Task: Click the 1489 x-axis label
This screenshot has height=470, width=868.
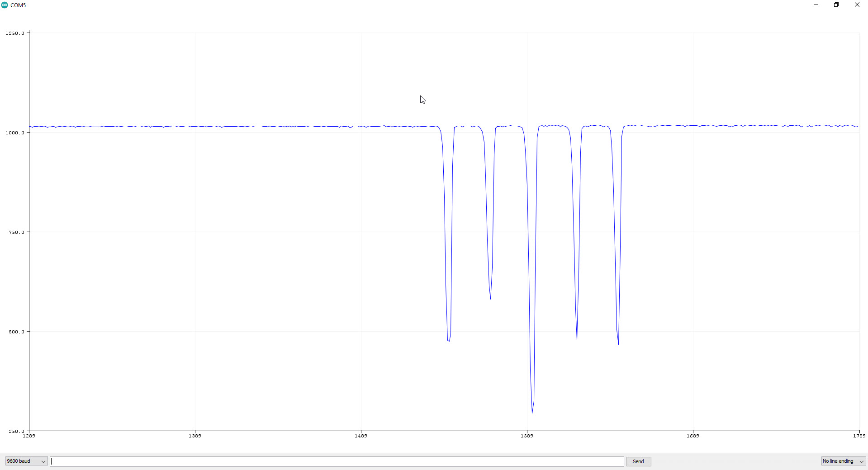Action: pos(361,436)
